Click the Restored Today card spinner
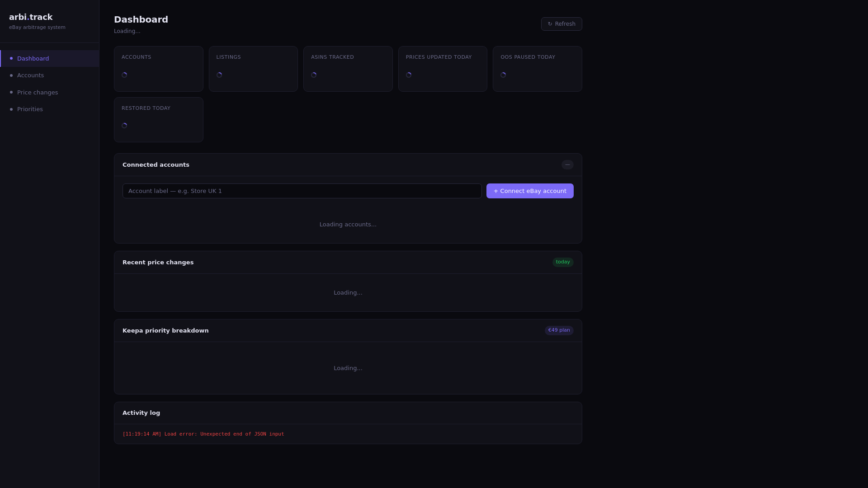This screenshot has height=488, width=868. click(124, 126)
